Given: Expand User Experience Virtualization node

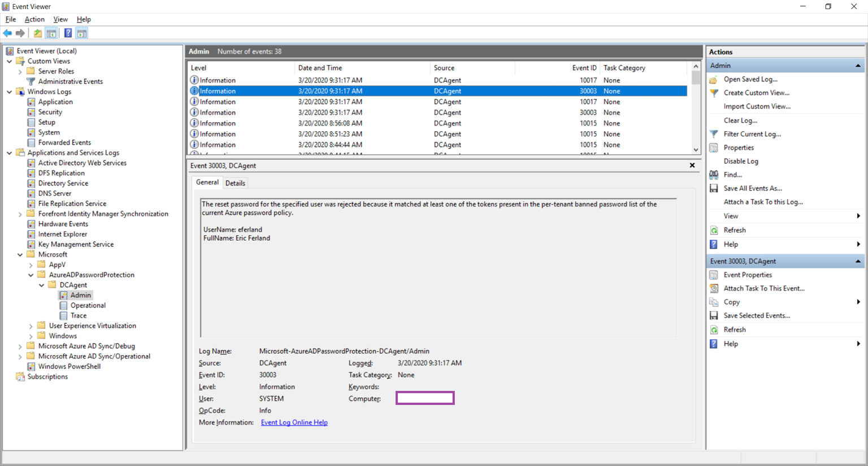Looking at the screenshot, I should coord(31,326).
